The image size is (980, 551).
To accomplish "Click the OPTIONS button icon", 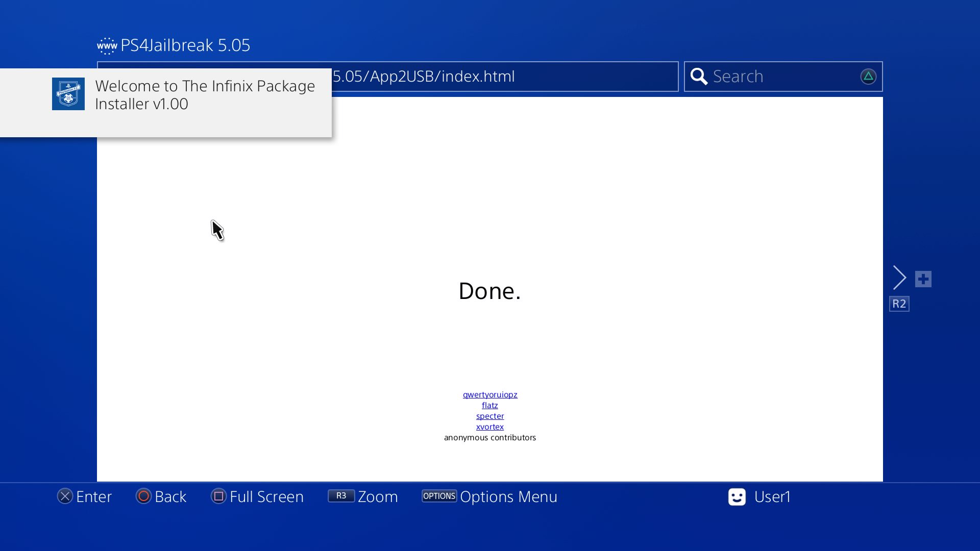I will click(x=439, y=496).
